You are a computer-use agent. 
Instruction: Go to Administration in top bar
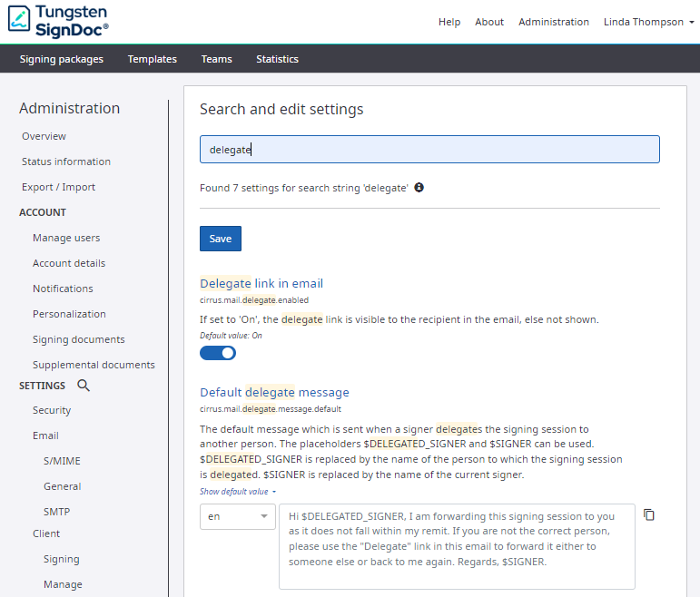pyautogui.click(x=554, y=22)
